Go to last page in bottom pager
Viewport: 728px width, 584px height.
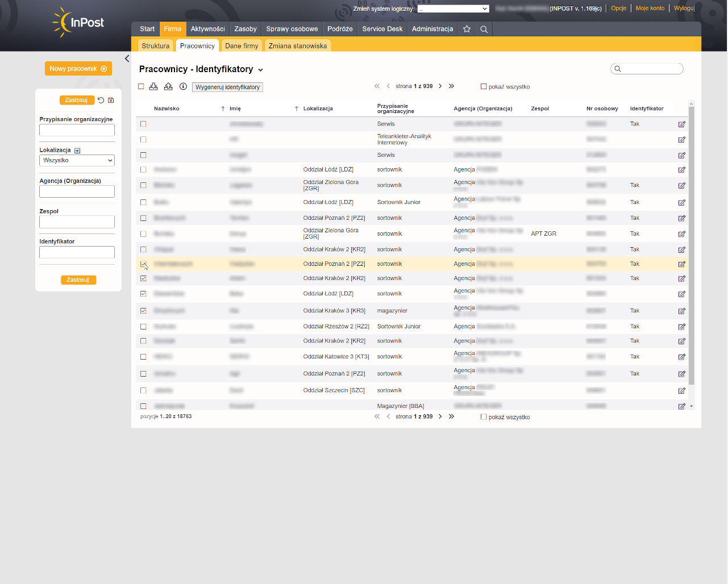451,416
